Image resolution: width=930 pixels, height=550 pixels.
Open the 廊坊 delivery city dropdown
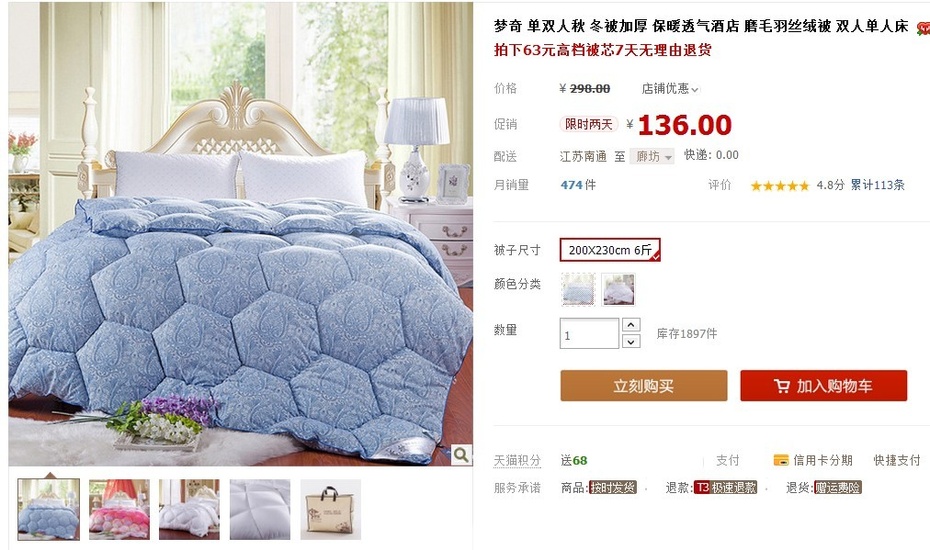[x=652, y=156]
